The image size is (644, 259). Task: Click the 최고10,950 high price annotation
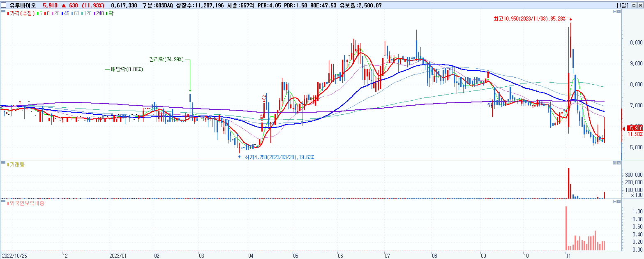[529, 18]
